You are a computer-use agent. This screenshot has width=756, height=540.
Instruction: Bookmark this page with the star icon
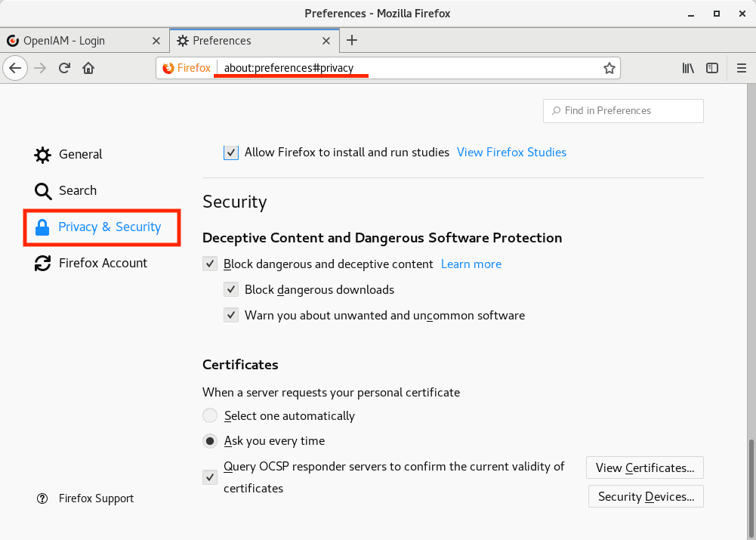pyautogui.click(x=609, y=68)
